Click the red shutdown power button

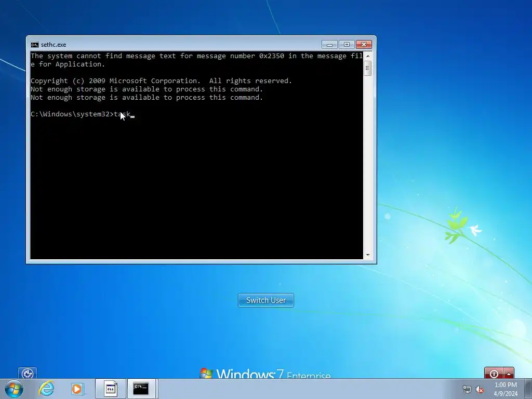point(494,374)
